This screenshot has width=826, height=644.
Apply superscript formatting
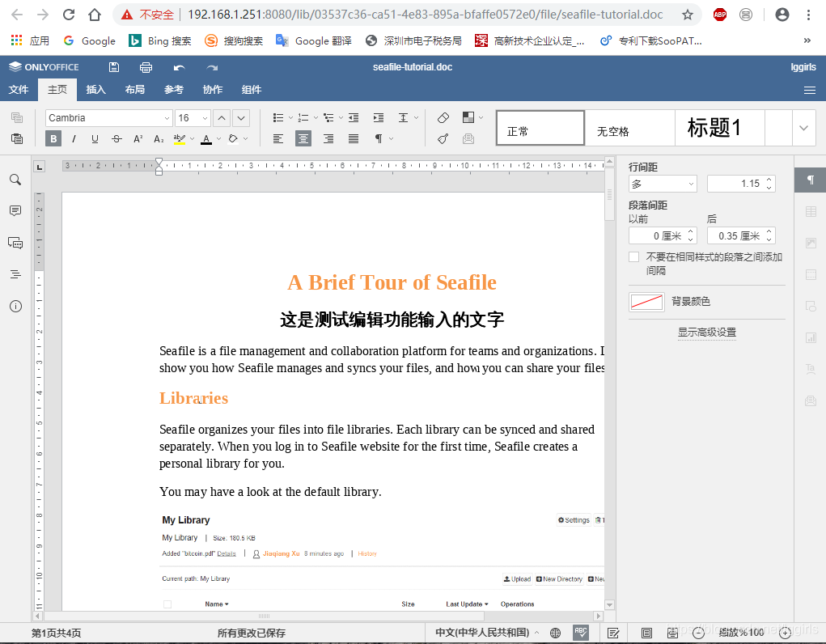(138, 138)
